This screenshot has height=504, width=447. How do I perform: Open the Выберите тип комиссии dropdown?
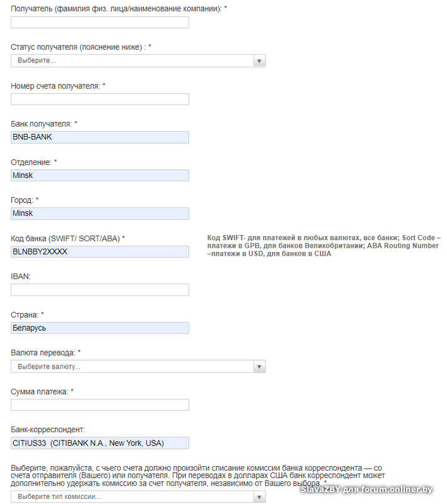point(138,497)
